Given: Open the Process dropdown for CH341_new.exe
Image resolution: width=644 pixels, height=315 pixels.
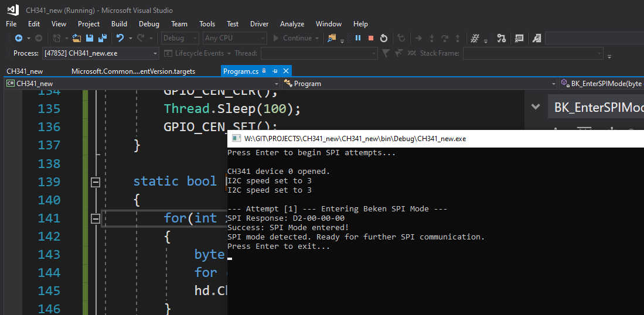Looking at the screenshot, I should coord(155,53).
